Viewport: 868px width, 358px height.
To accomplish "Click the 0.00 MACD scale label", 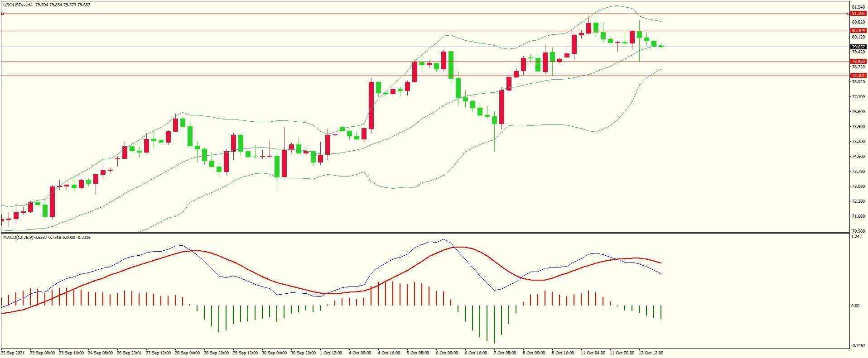I will (855, 306).
